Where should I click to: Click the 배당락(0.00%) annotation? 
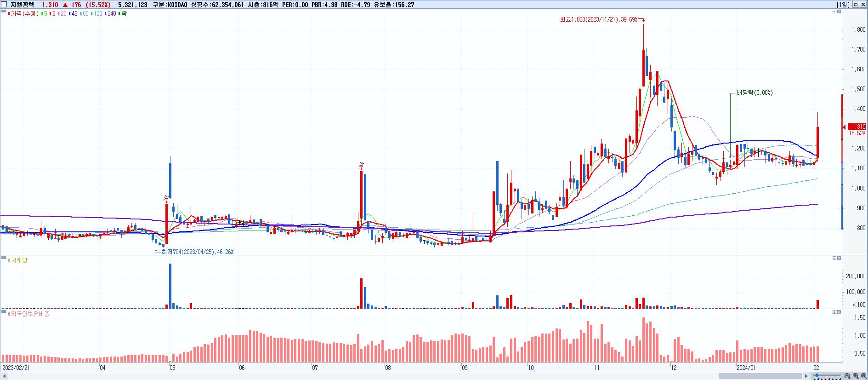755,92
